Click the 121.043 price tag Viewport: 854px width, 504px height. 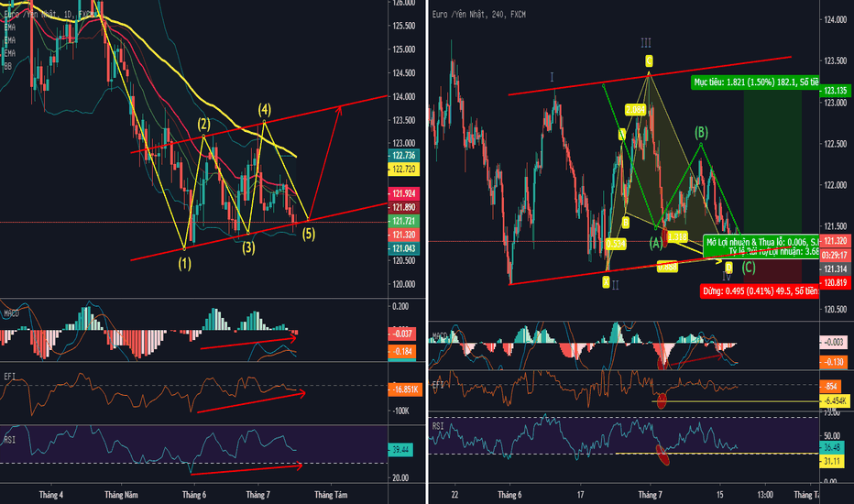point(403,248)
